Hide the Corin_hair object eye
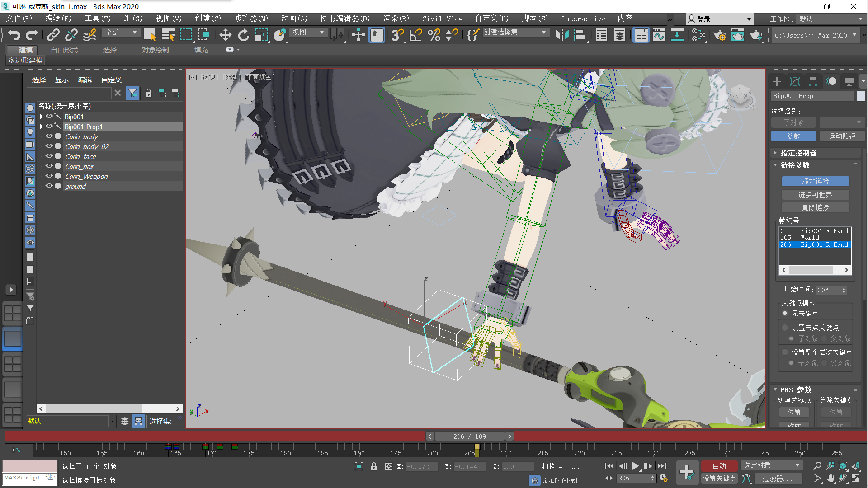This screenshot has width=868, height=488. pos(49,166)
